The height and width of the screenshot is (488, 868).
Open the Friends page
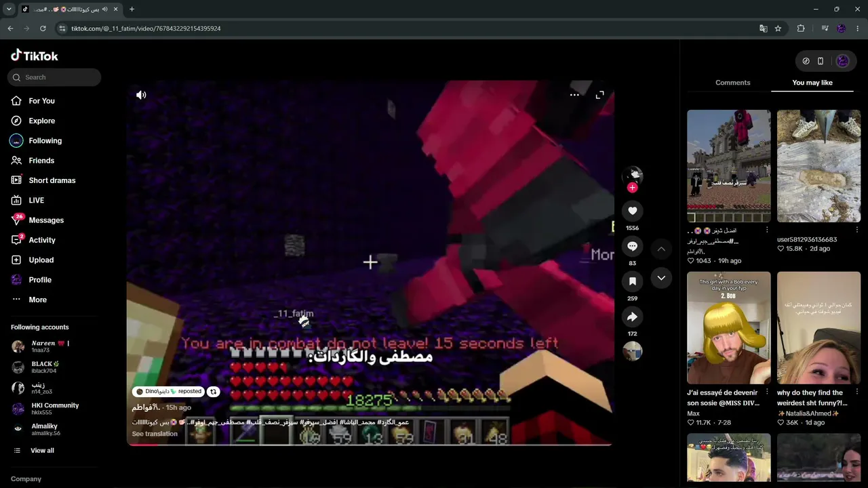click(41, 161)
